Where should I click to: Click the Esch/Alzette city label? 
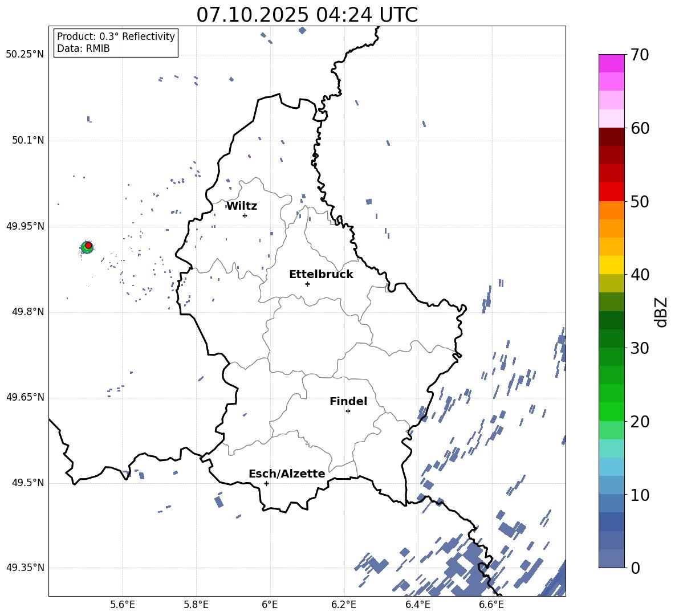[x=287, y=474]
